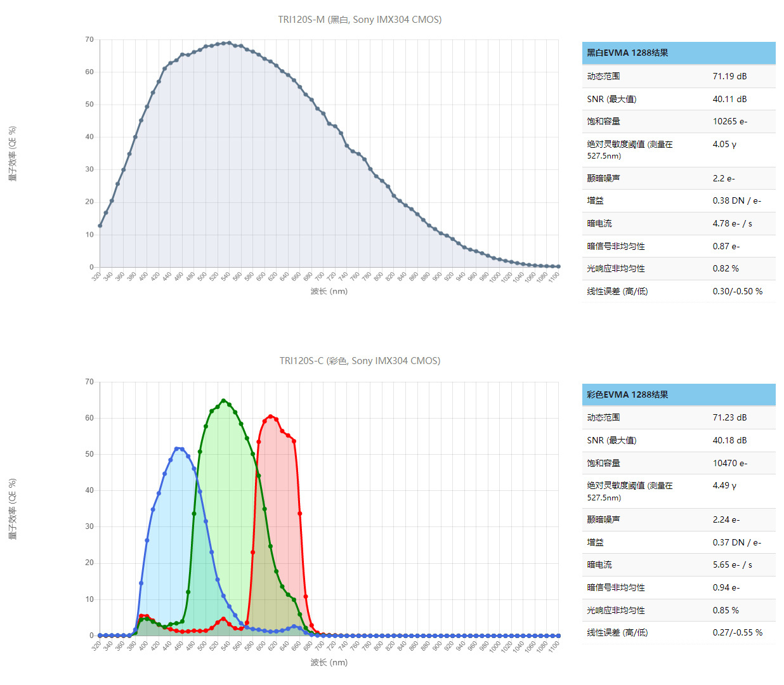
Task: Click the green curve peak data point
Action: (223, 401)
